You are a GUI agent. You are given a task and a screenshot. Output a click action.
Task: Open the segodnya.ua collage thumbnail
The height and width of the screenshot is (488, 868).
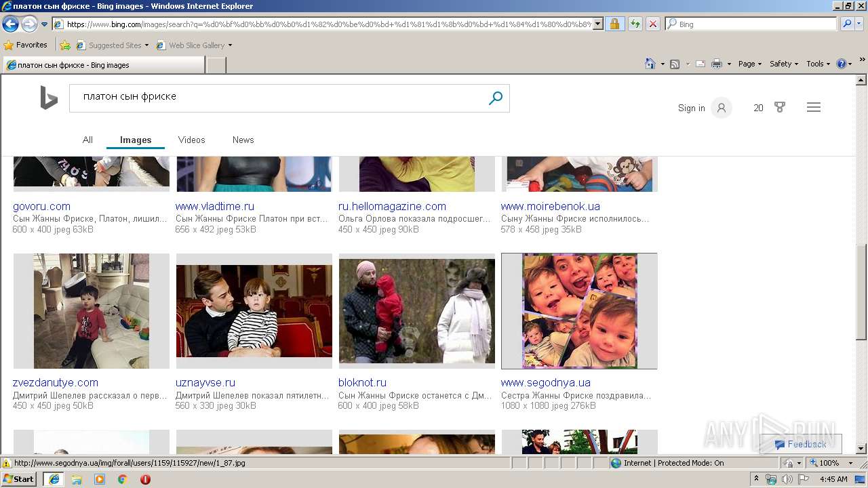579,311
